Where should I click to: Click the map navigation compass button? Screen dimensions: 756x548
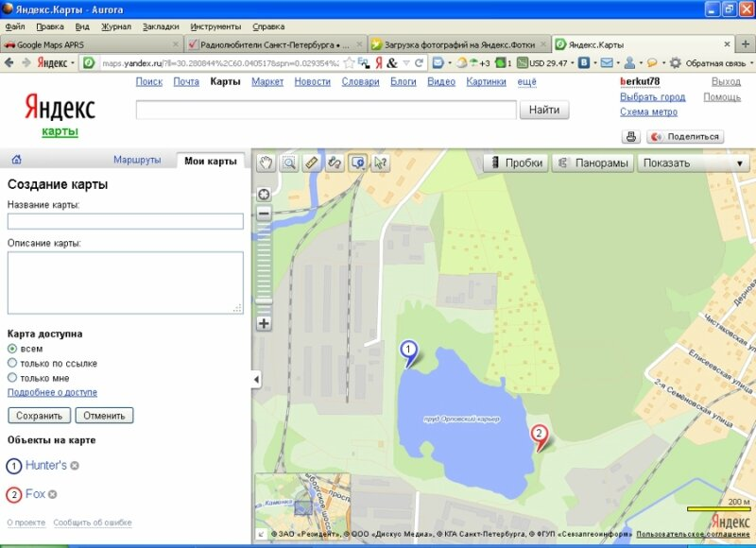pyautogui.click(x=264, y=195)
